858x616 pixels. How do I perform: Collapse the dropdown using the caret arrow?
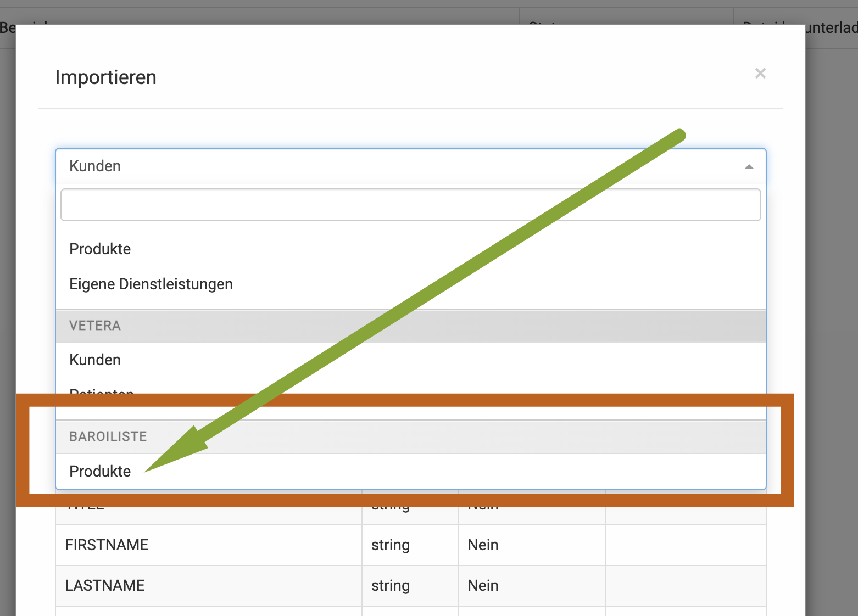tap(749, 166)
